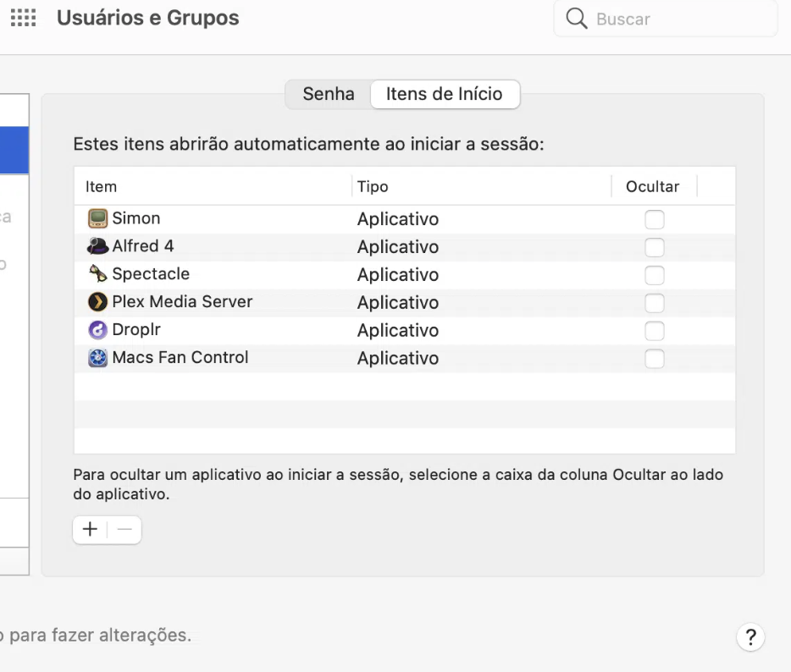Image resolution: width=791 pixels, height=672 pixels.
Task: Click the Macs Fan Control icon
Action: [x=98, y=358]
